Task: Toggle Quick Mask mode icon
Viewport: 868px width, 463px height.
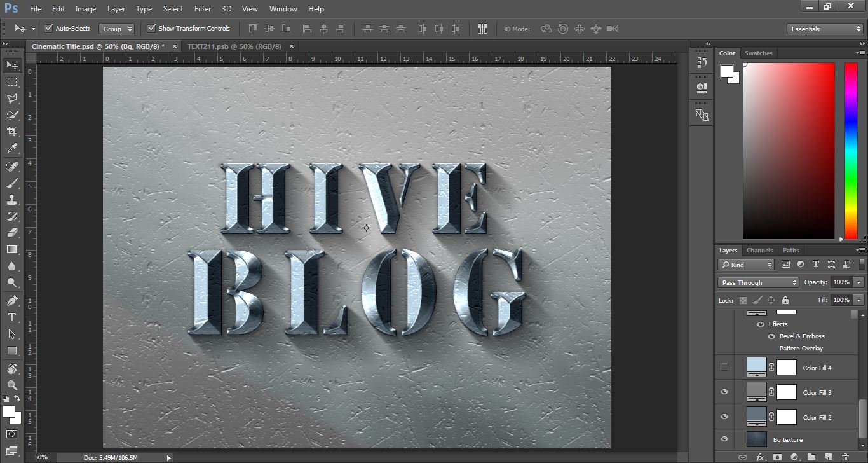Action: point(12,434)
